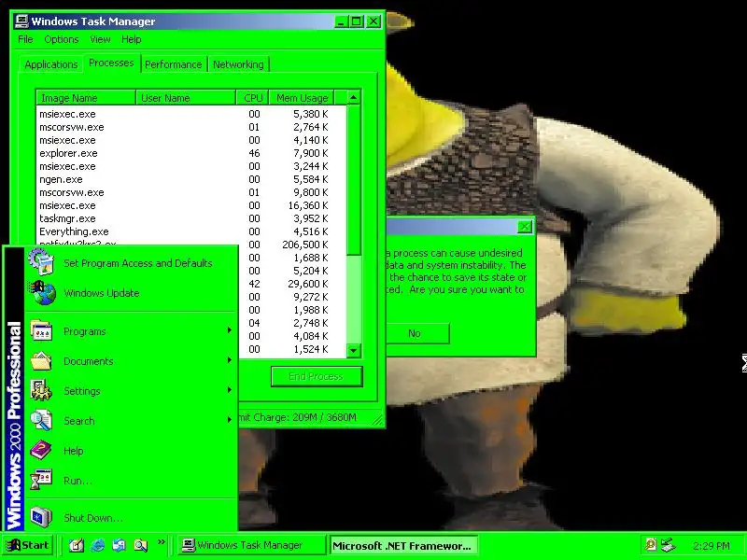Click the safely remove hardware tray icon

click(669, 544)
